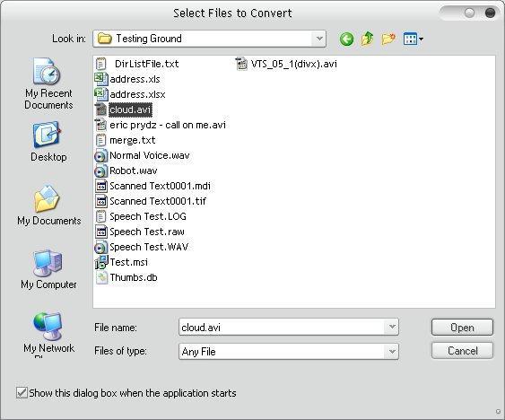
Task: Open the View menu icon
Action: click(x=414, y=39)
